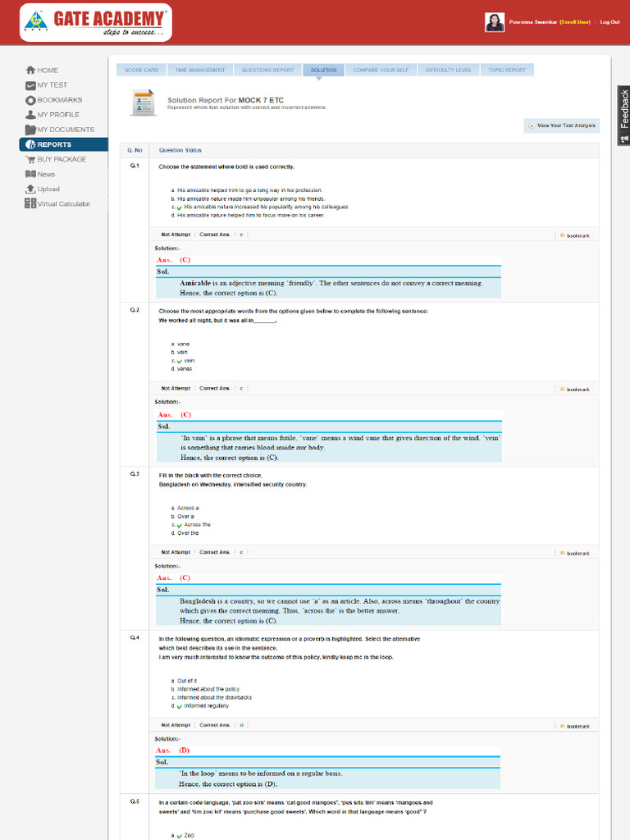Open My Profile via its person icon

click(x=30, y=115)
